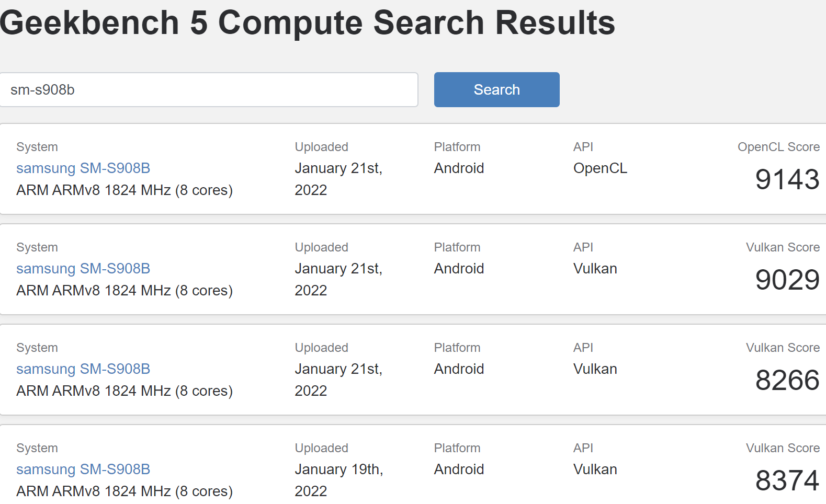Click the Vulkan Score label above 8374
The width and height of the screenshot is (826, 504).
[783, 448]
